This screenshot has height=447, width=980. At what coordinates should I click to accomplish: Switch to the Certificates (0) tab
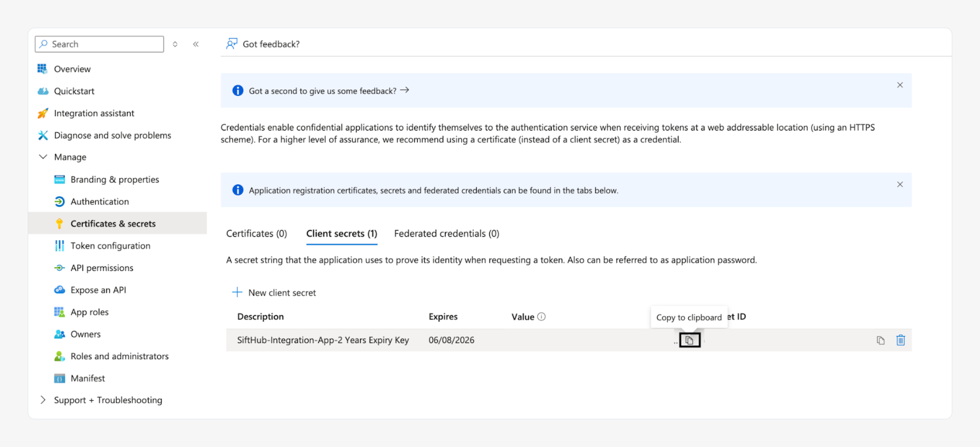257,233
